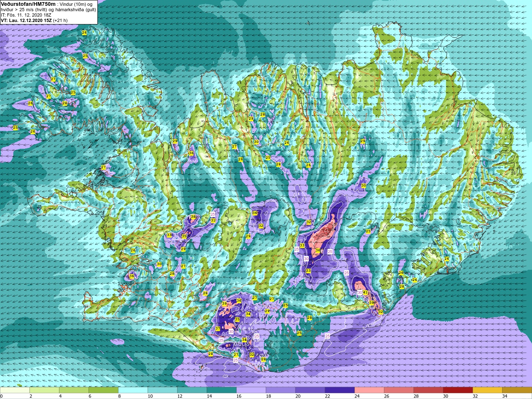Click the light cyan 8–10 m/s legend swatch
The width and height of the screenshot is (532, 399).
tap(133, 390)
